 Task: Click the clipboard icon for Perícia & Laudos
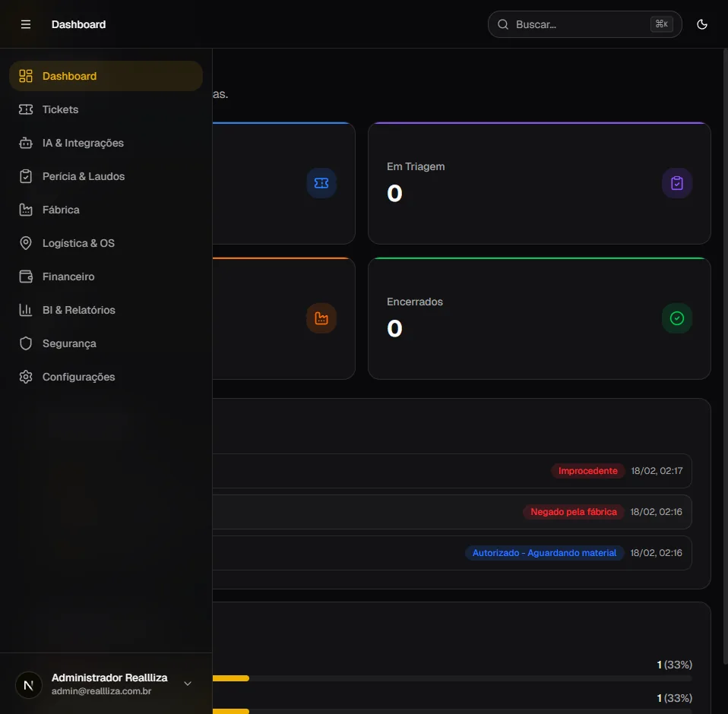coord(26,176)
